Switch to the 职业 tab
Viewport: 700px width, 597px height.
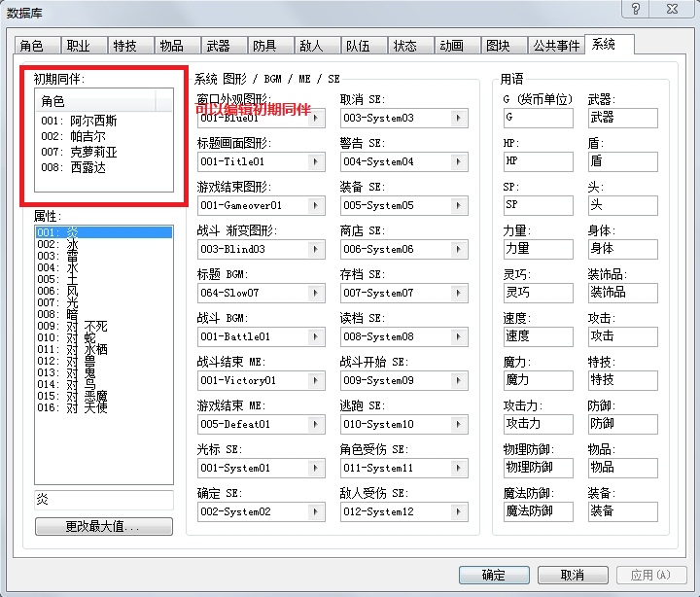point(84,46)
